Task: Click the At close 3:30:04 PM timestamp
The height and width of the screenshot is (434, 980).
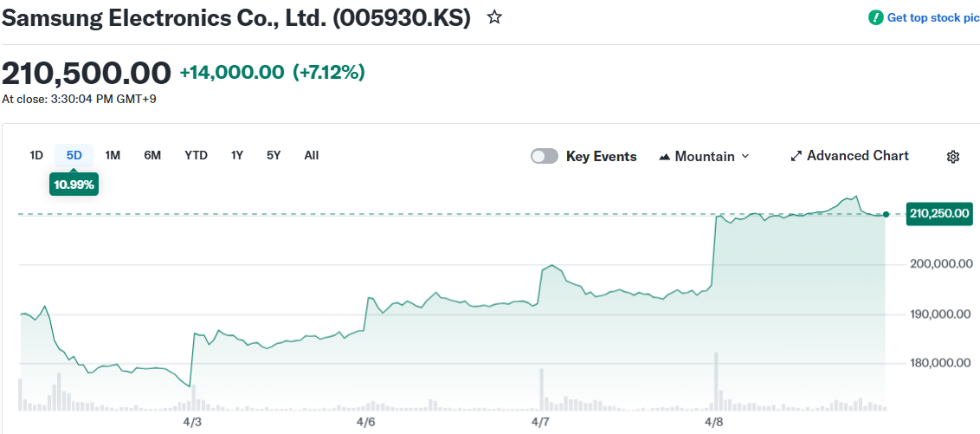Action: tap(80, 99)
